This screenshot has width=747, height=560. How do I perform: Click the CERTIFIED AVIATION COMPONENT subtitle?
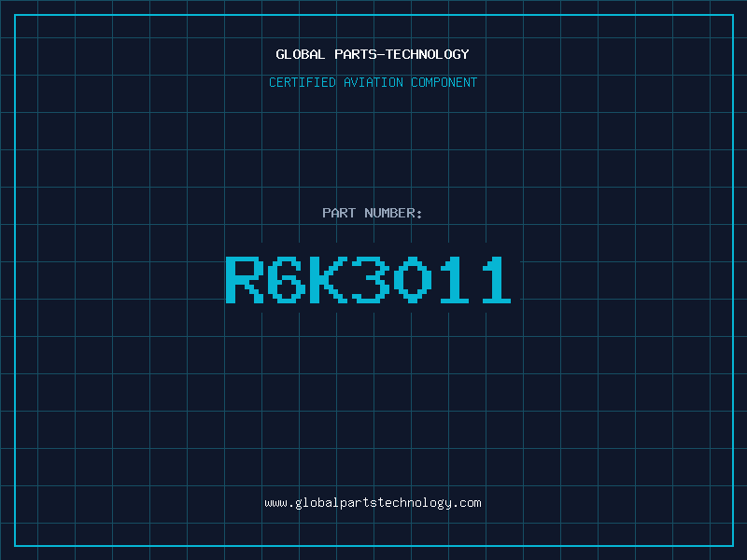click(x=373, y=82)
